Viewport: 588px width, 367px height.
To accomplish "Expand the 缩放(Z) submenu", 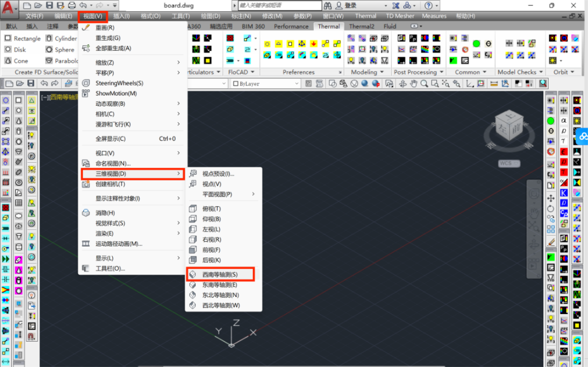I will (132, 63).
